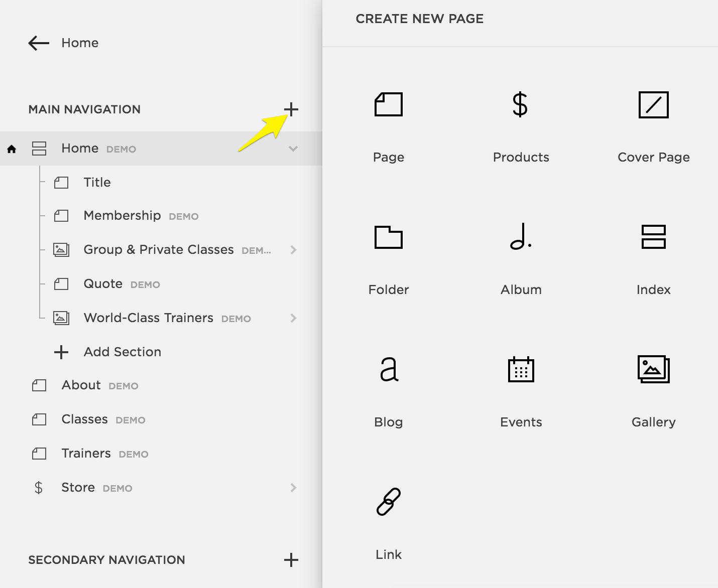Create a new Blog page
Screen dimensions: 718x588
coord(388,370)
